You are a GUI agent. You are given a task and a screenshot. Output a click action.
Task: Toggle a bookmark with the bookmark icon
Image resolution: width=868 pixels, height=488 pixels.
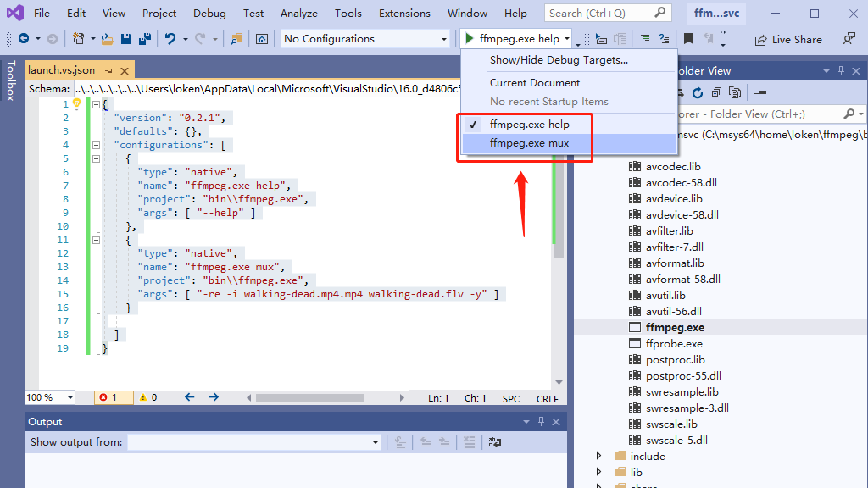click(x=688, y=39)
